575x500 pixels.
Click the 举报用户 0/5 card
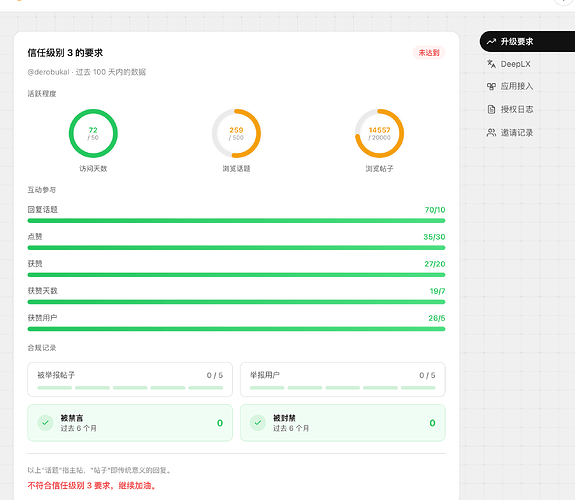pyautogui.click(x=343, y=380)
